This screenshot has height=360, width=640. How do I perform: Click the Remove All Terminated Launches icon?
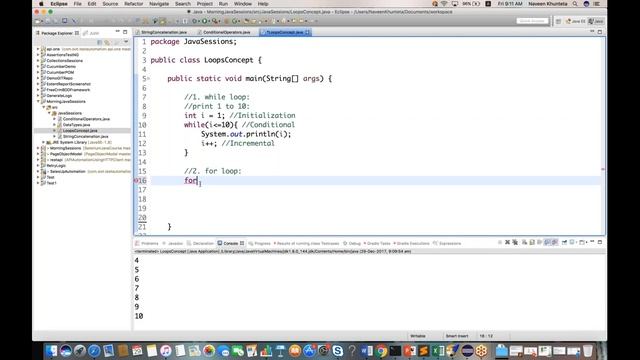pos(515,242)
